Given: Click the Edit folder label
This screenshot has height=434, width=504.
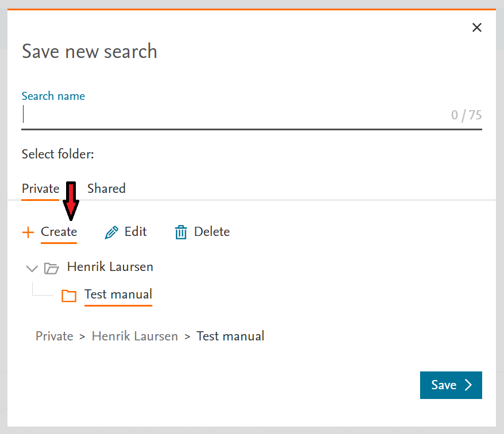Looking at the screenshot, I should click(136, 231).
